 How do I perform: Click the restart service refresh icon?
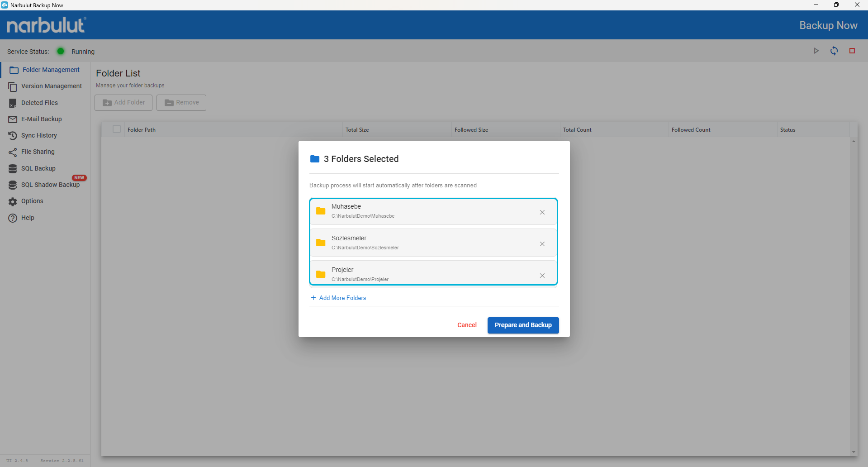point(834,51)
